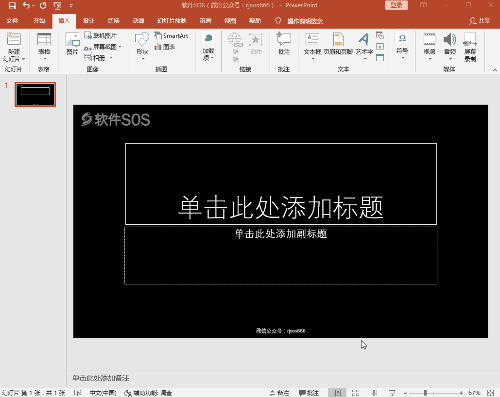Click the Comment icon in the ribbon
500x397 pixels.
(x=284, y=44)
